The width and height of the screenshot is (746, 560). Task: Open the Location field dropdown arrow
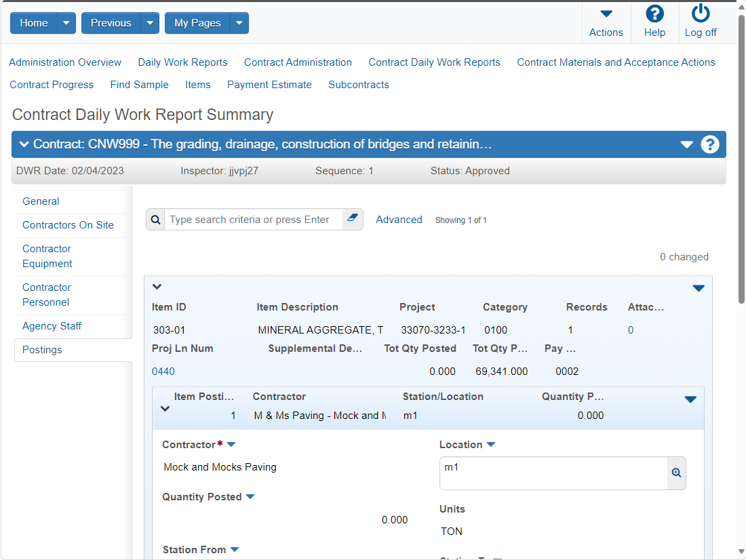click(491, 444)
